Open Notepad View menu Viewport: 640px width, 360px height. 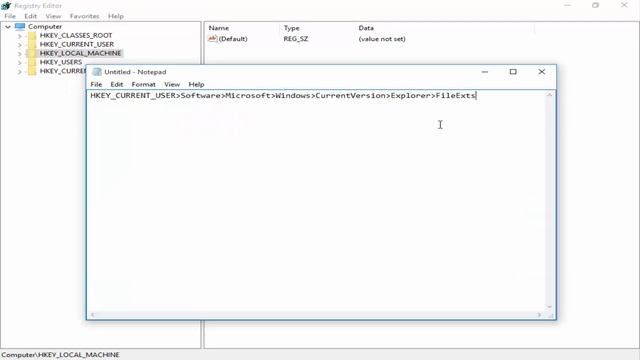coord(172,84)
